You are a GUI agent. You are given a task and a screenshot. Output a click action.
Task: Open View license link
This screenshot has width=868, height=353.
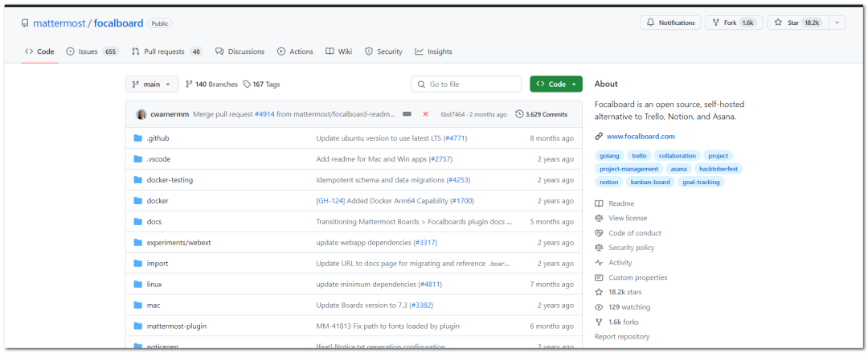click(x=621, y=219)
